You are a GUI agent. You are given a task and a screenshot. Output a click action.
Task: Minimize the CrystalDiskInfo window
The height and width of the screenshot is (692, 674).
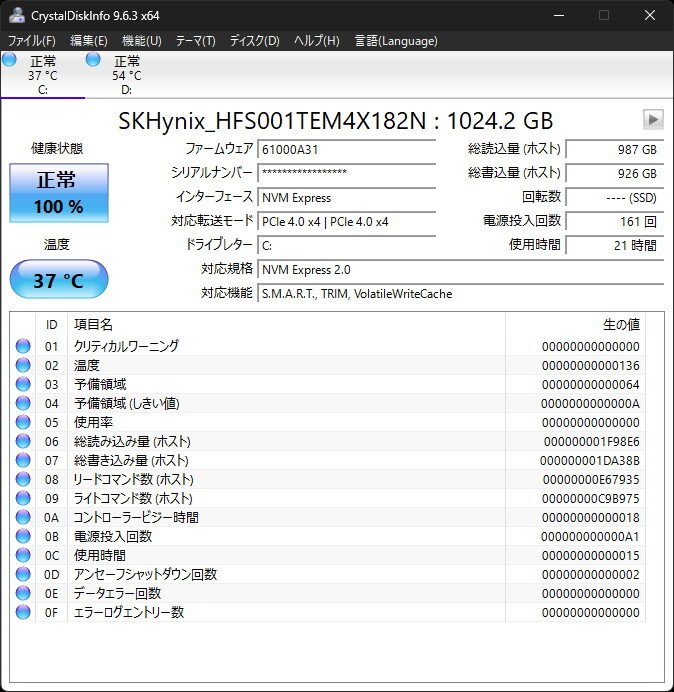click(559, 15)
